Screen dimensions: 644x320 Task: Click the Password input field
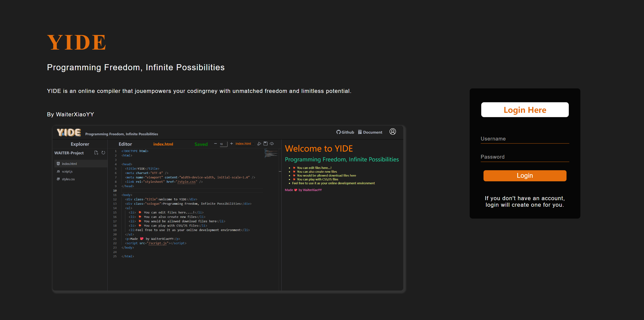525,157
